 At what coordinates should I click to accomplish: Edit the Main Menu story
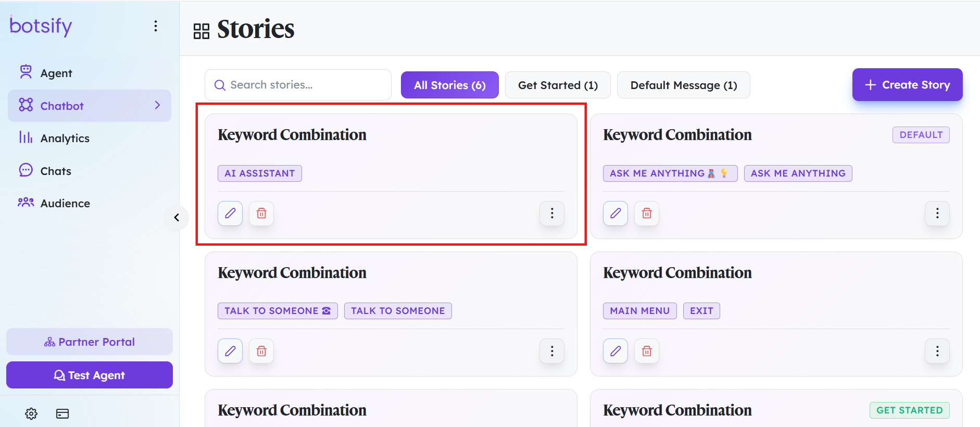pyautogui.click(x=615, y=351)
